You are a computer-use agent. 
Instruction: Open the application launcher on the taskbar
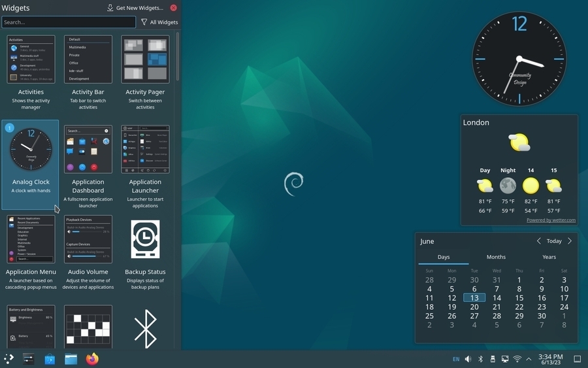click(8, 359)
